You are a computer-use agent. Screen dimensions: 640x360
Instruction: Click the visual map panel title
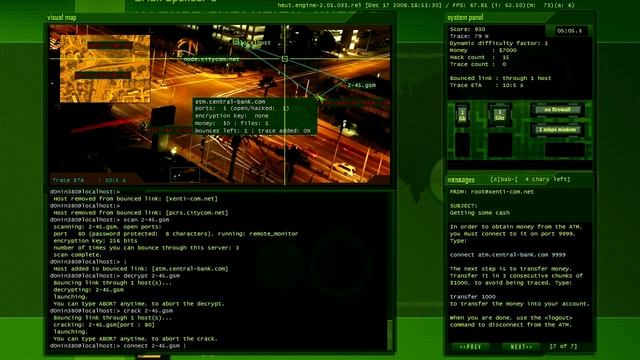point(62,18)
